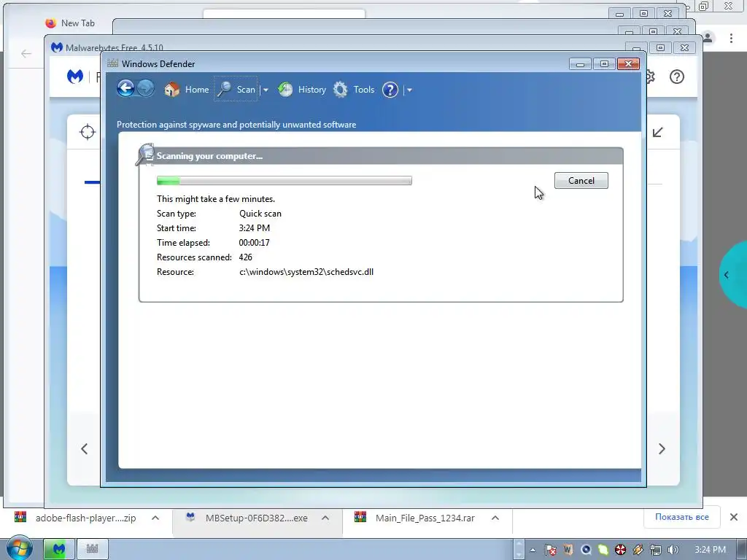Click the c:\windows\system32\schedsvc.dll resource path
Image resolution: width=747 pixels, height=560 pixels.
click(x=306, y=272)
